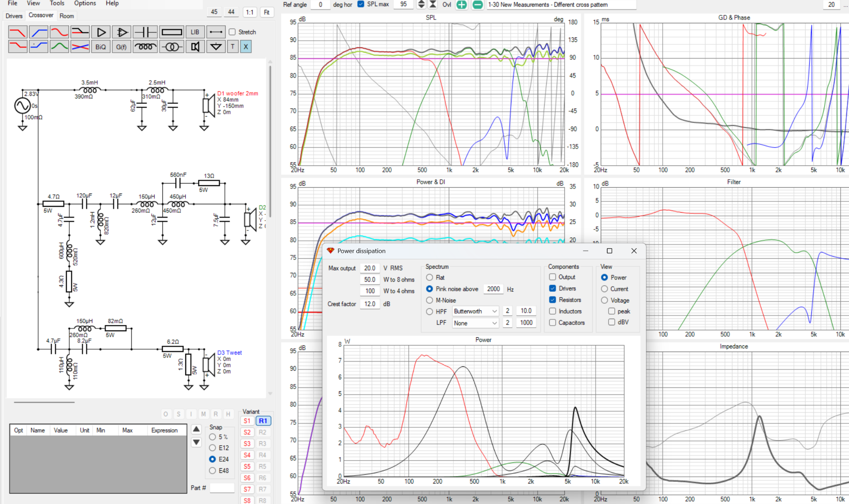This screenshot has width=849, height=504.
Task: Click the hourglass-shaped icon beside SPL max
Action: [433, 4]
